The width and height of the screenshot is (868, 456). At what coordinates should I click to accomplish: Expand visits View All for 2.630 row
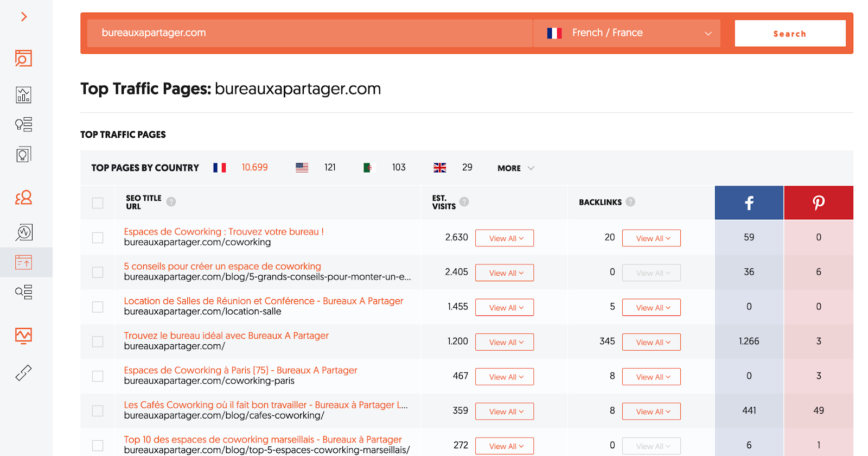[505, 238]
